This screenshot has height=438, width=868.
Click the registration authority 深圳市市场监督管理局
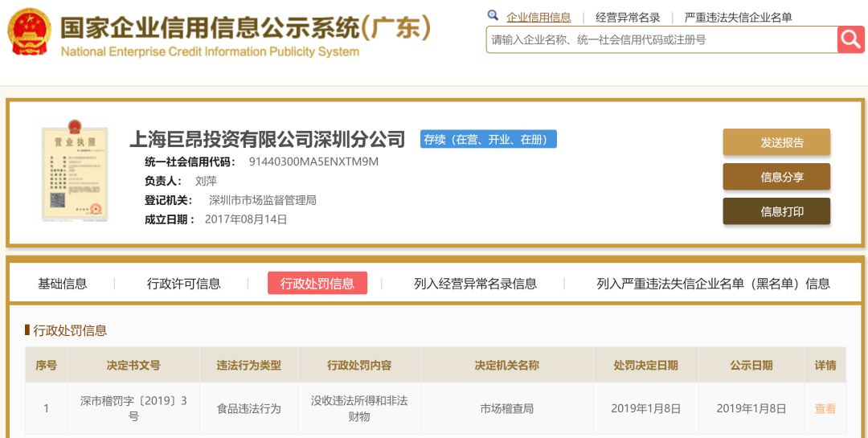pyautogui.click(x=262, y=200)
